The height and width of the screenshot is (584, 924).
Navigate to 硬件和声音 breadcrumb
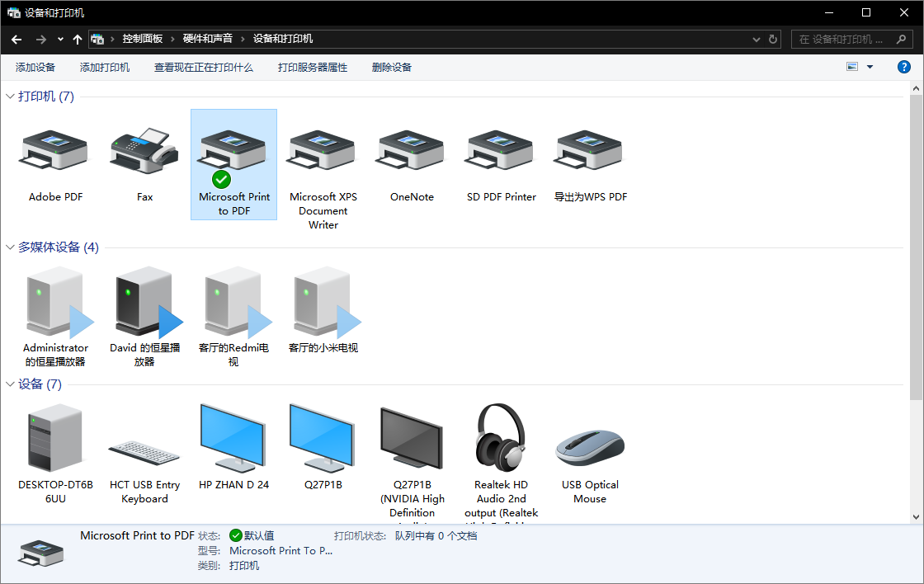(207, 39)
